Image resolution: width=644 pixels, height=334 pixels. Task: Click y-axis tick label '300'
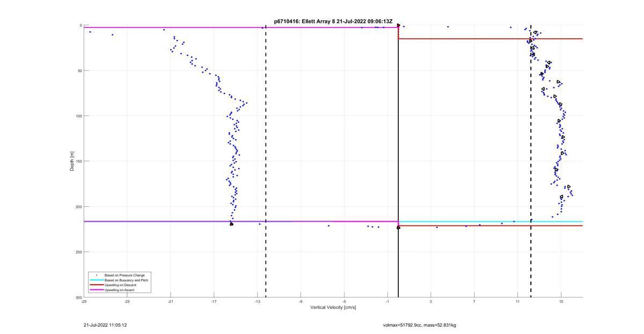point(78,297)
